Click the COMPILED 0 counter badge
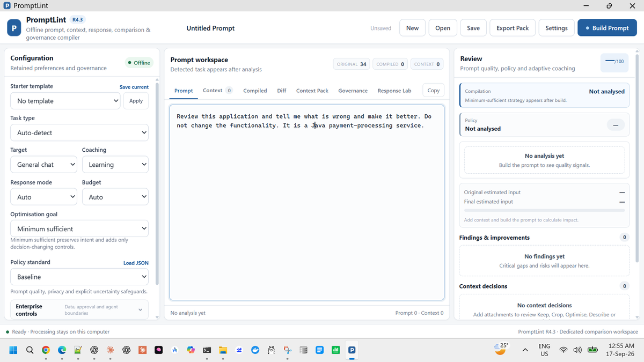Viewport: 644px width, 362px height. click(390, 64)
